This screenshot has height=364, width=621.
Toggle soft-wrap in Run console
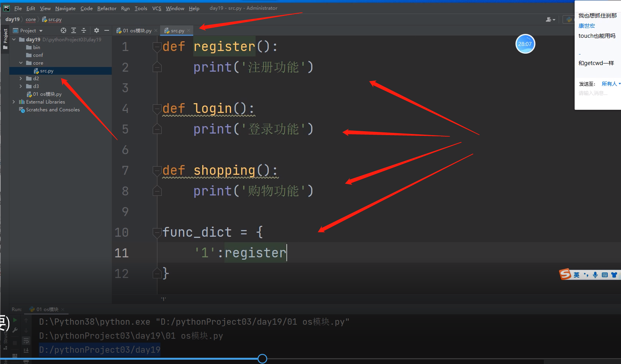pyautogui.click(x=26, y=341)
